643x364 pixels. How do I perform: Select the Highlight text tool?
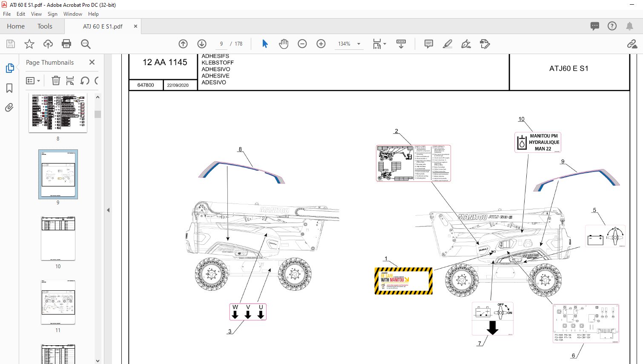[448, 44]
